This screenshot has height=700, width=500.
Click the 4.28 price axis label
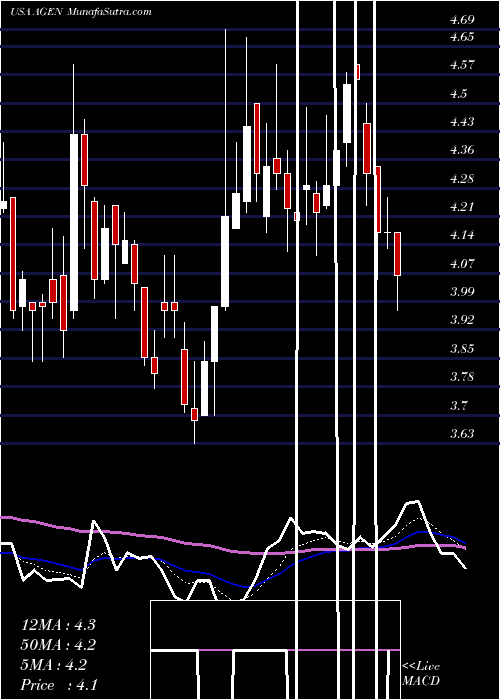click(462, 179)
